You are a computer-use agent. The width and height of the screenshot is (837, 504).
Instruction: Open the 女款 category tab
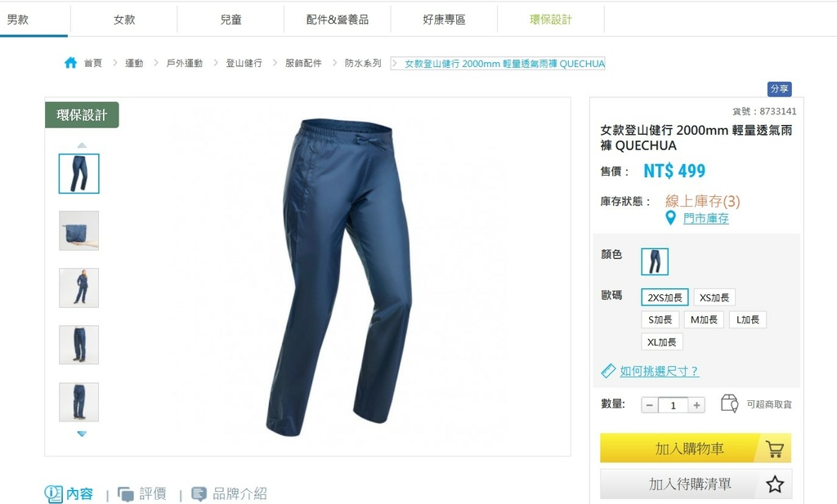point(124,20)
